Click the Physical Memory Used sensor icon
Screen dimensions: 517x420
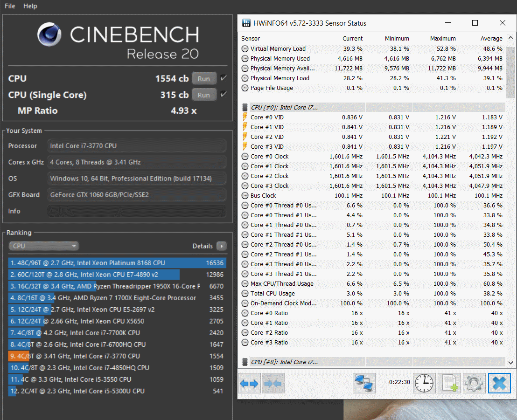pos(245,59)
